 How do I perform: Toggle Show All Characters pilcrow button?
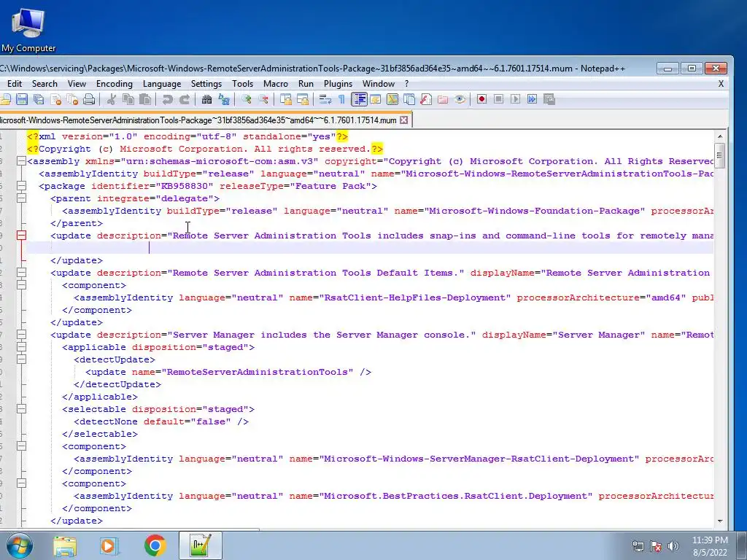341,99
